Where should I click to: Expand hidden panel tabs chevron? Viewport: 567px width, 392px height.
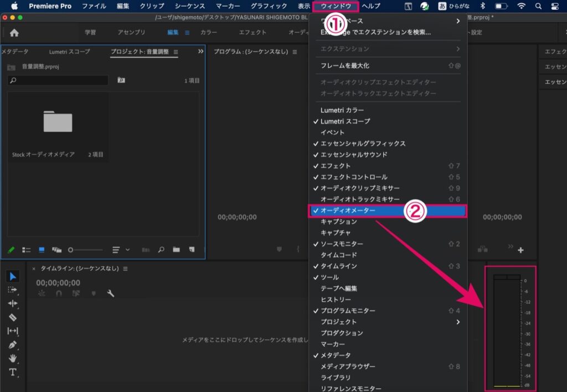[x=200, y=51]
